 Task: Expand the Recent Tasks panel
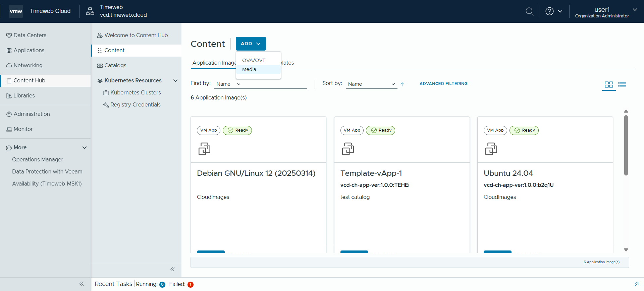[x=637, y=284]
